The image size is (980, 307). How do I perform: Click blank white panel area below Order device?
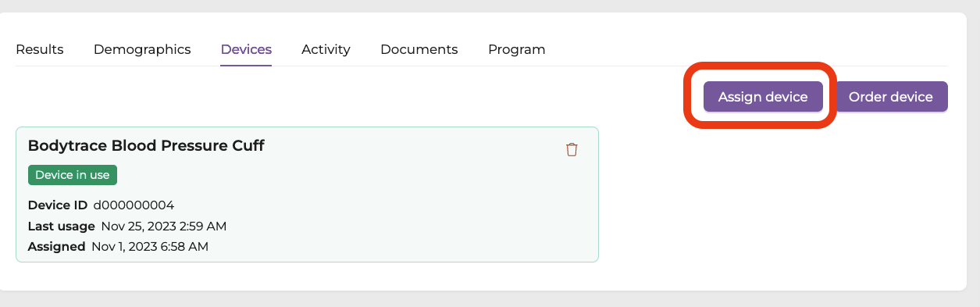point(781,203)
